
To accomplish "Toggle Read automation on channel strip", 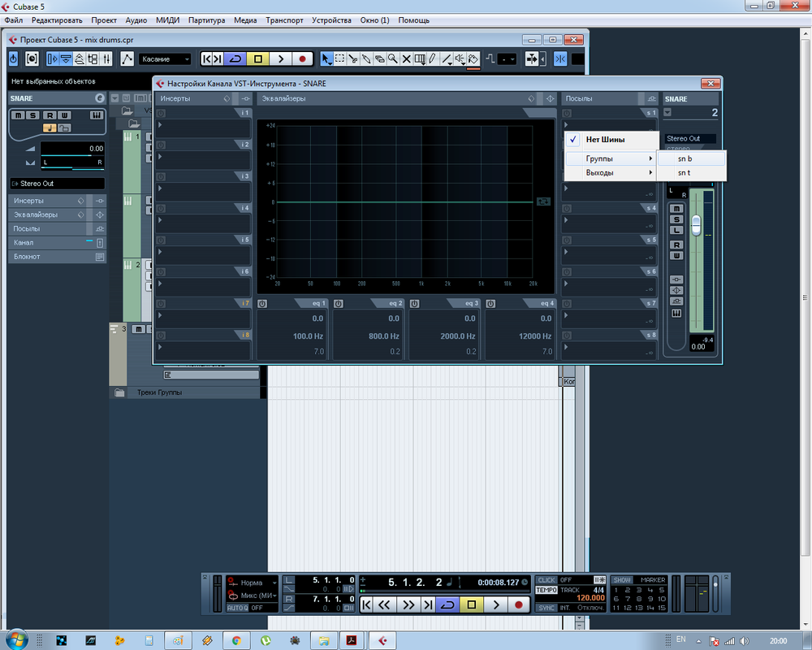I will [676, 245].
